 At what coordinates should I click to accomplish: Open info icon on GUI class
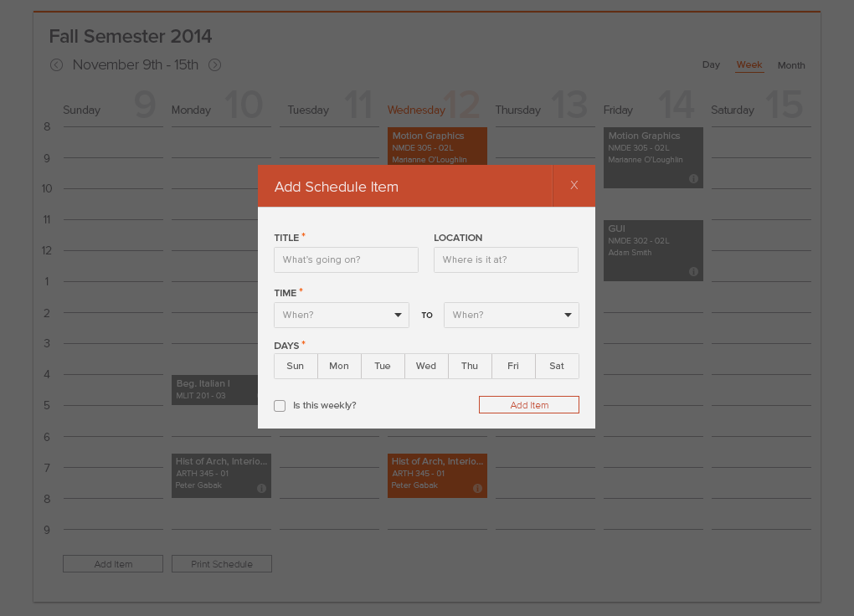click(x=693, y=271)
